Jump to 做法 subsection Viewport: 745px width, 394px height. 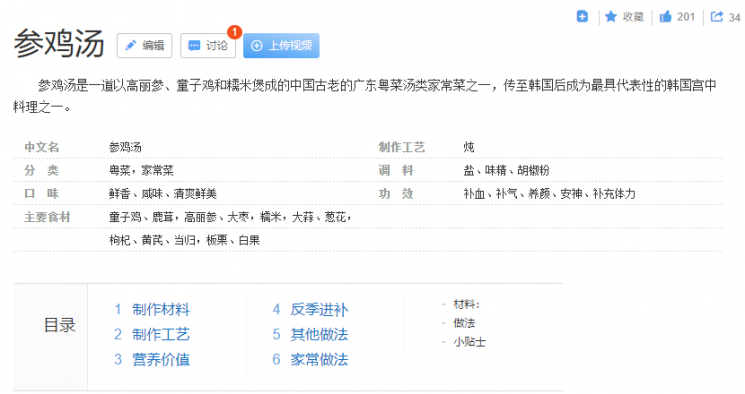click(464, 323)
